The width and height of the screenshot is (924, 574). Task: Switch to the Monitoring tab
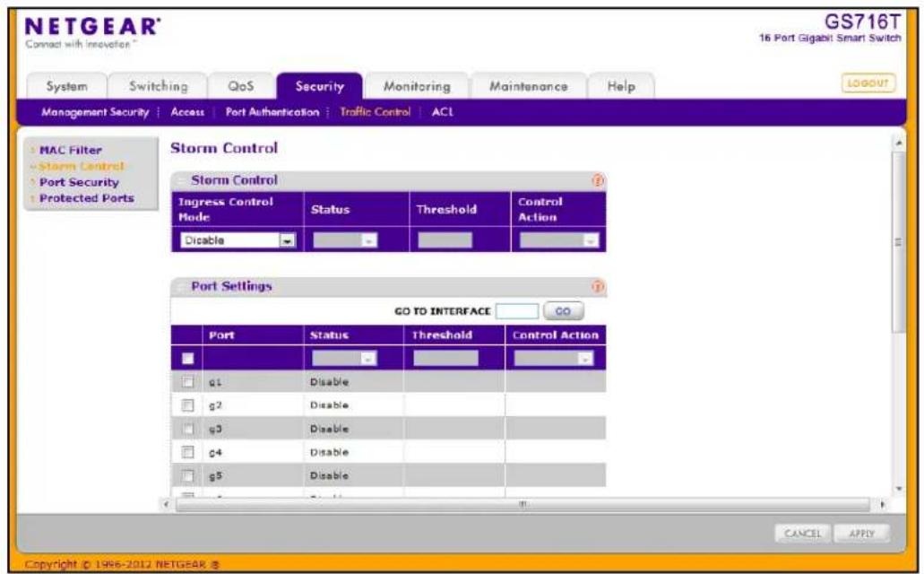[x=418, y=86]
